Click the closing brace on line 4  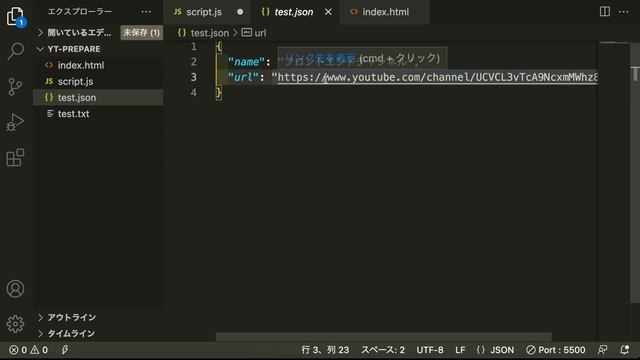(x=219, y=93)
